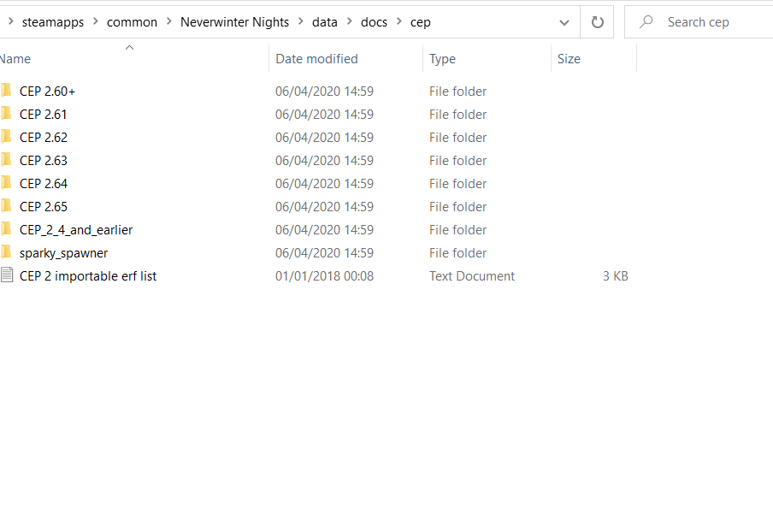
Task: Navigate to steamapps in breadcrumb
Action: 53,22
